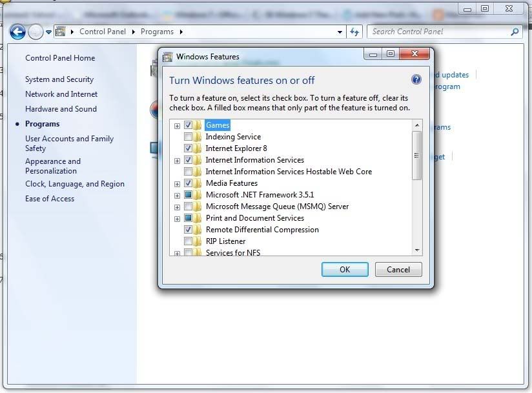Uncheck Remote Differential Compression checkbox
Viewport: 532px width, 393px height.
point(188,230)
